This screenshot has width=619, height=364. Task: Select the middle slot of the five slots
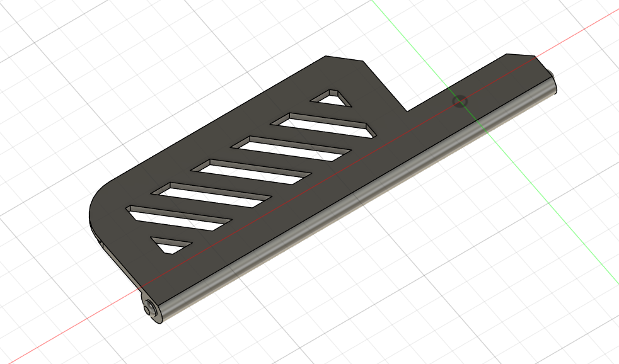(x=251, y=172)
